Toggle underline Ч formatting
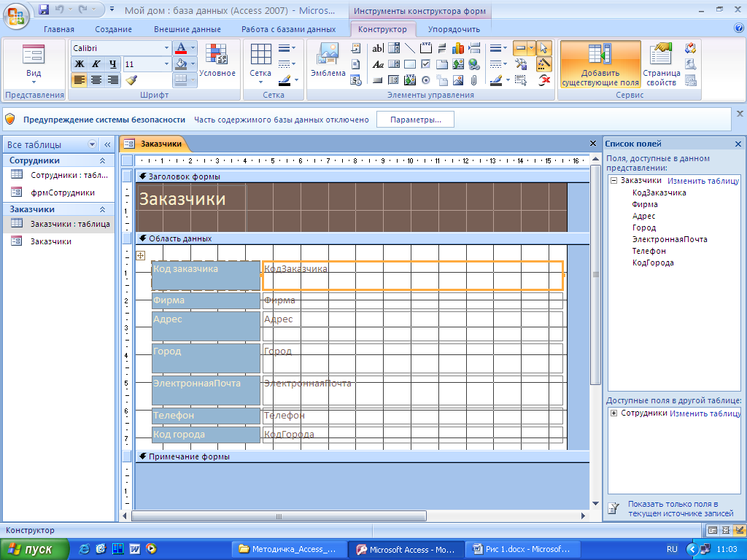747x560 pixels. coord(112,64)
